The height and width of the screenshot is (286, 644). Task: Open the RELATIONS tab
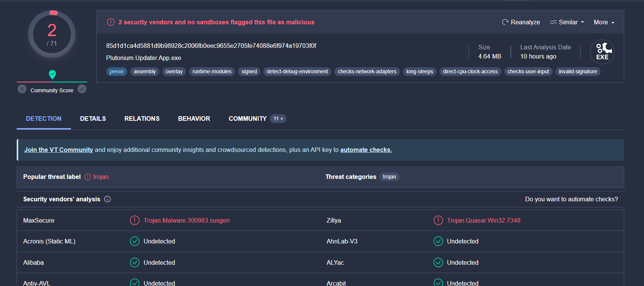click(142, 119)
